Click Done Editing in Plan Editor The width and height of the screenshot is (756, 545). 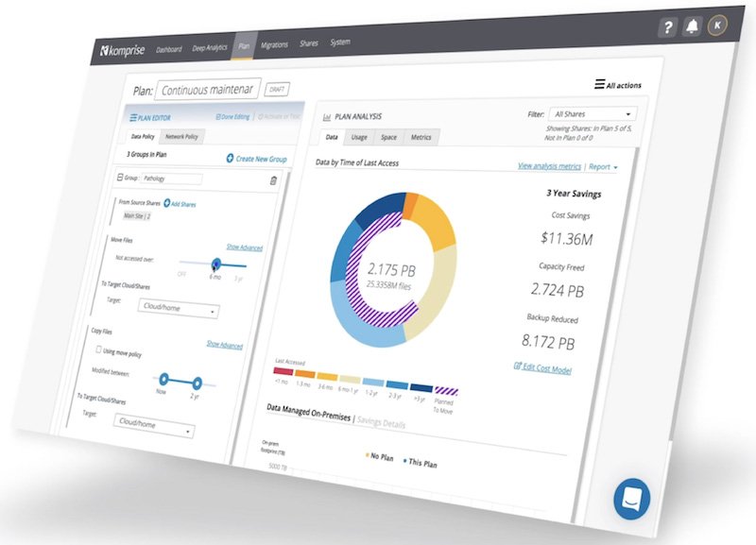click(232, 116)
